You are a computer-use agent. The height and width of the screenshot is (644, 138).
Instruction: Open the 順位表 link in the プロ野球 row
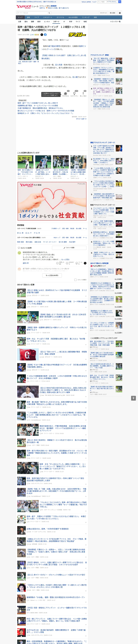[72, 229]
